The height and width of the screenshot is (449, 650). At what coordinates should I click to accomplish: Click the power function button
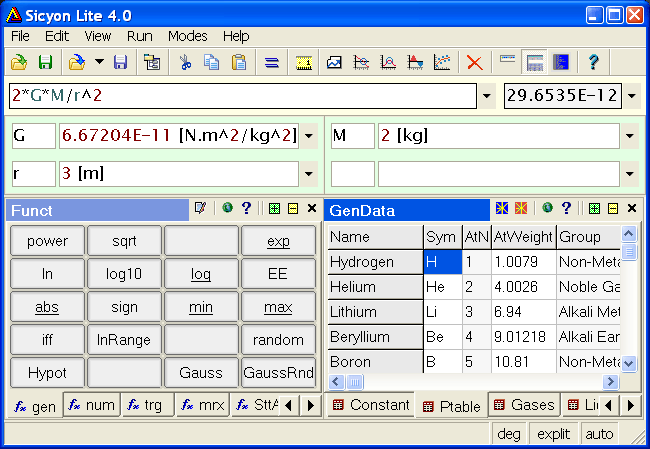pyautogui.click(x=47, y=241)
